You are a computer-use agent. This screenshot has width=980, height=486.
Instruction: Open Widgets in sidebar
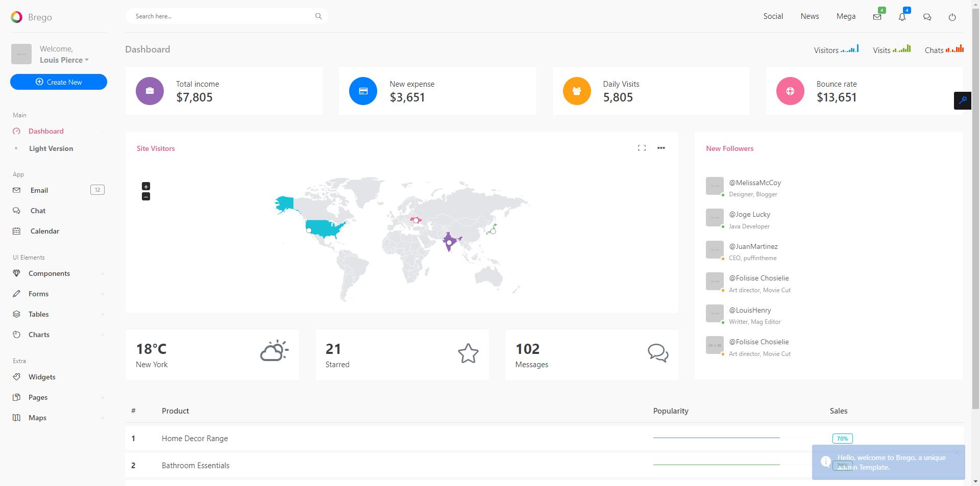[42, 377]
